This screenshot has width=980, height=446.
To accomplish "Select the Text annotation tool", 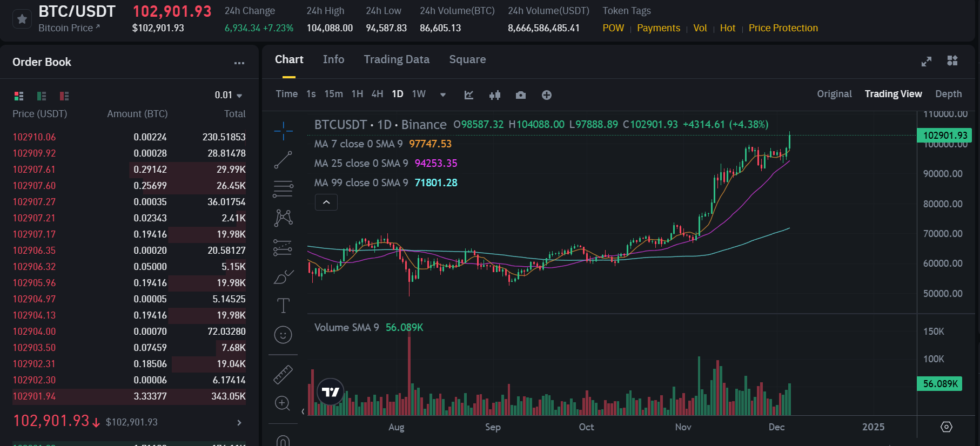I will coord(283,306).
